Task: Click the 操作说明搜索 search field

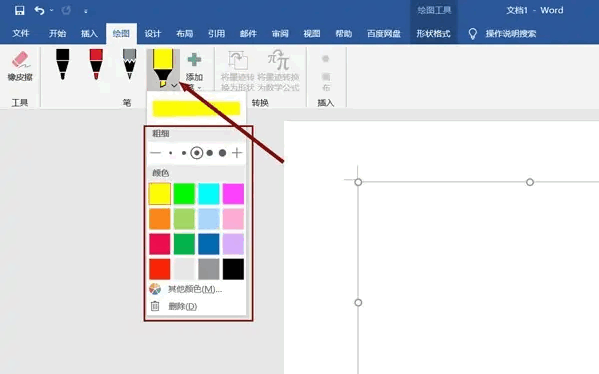Action: click(x=511, y=34)
